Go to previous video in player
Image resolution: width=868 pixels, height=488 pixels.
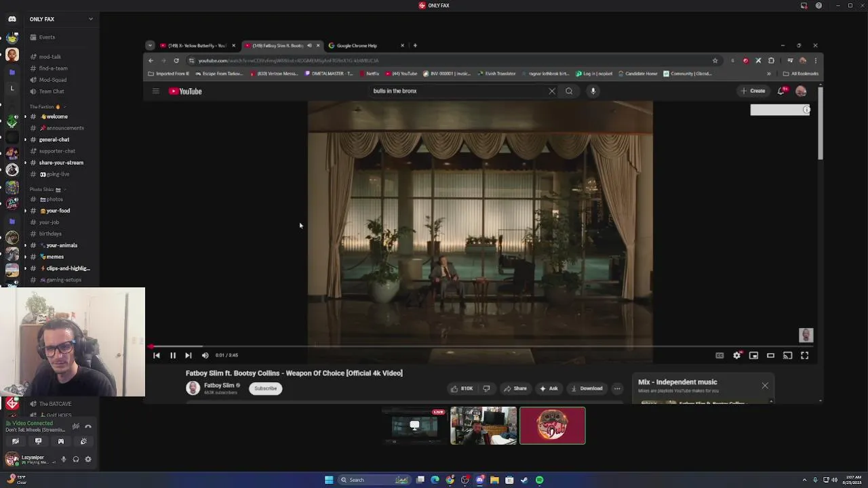click(x=157, y=355)
